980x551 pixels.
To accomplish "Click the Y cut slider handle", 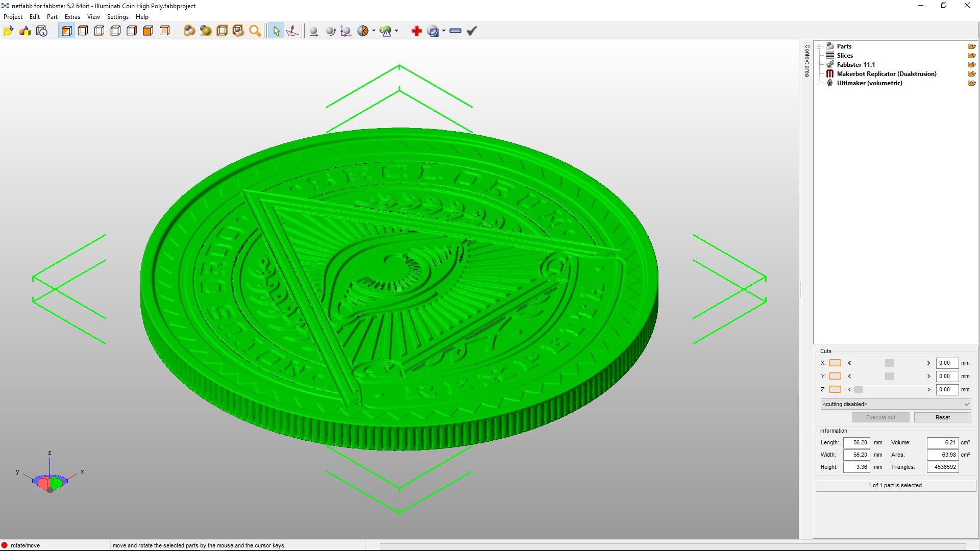I will 889,377.
